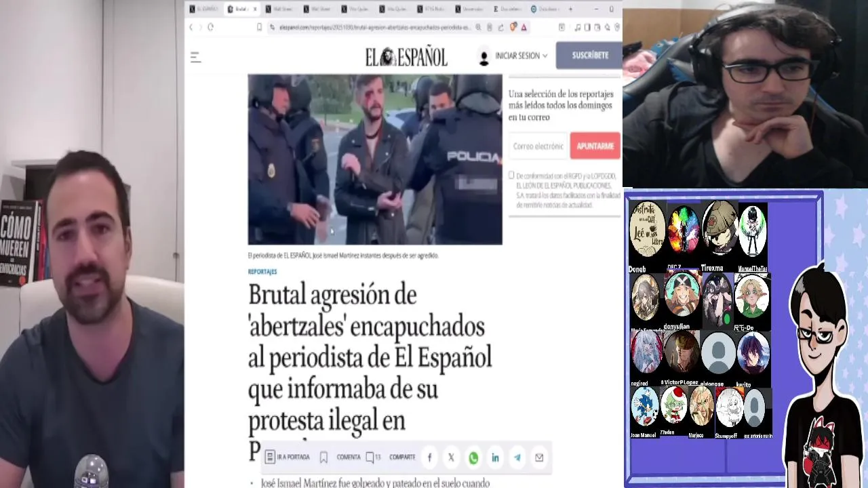This screenshot has width=868, height=488.
Task: Click the negired viewer avatar
Action: pyautogui.click(x=646, y=352)
